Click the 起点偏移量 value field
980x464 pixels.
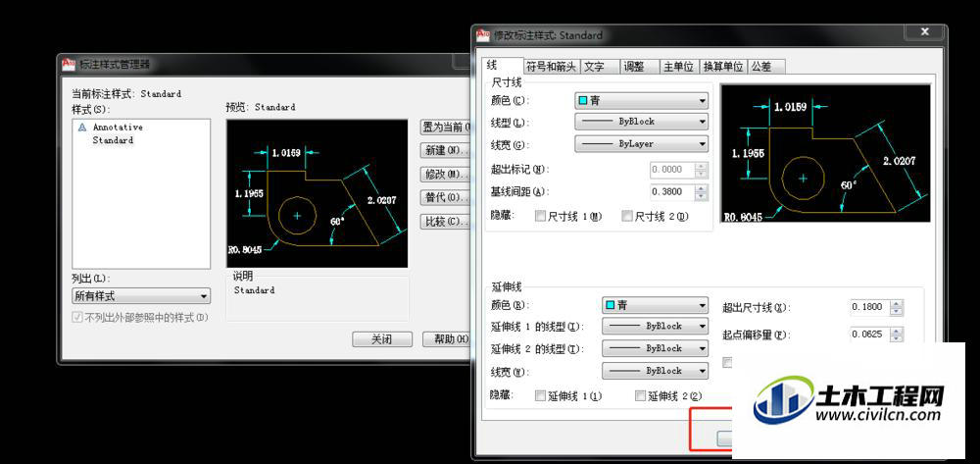869,335
